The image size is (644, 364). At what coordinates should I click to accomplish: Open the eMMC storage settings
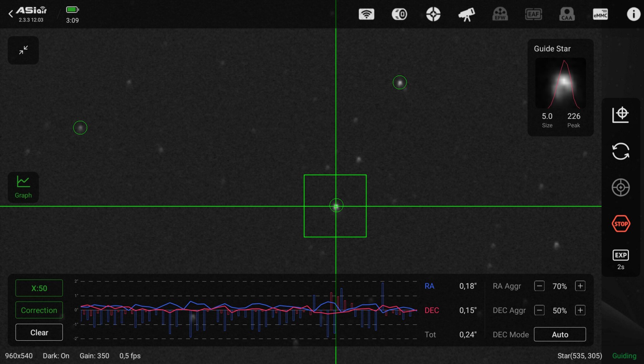600,14
